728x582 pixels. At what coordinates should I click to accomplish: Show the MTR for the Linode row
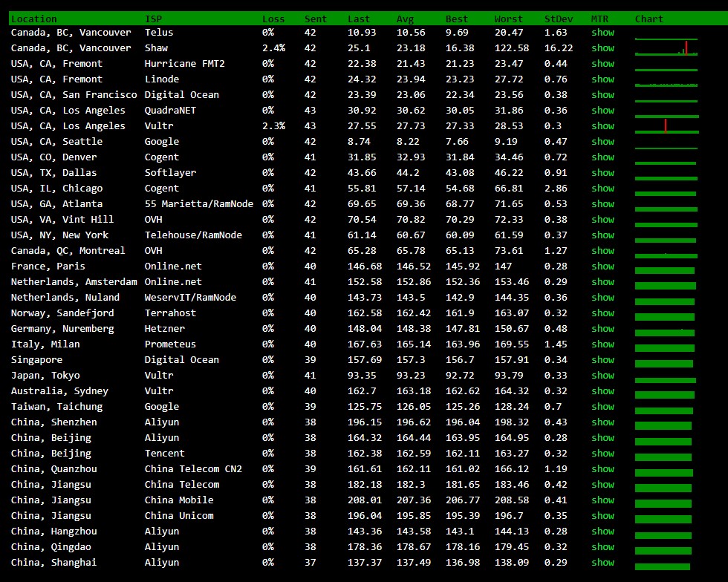point(602,79)
